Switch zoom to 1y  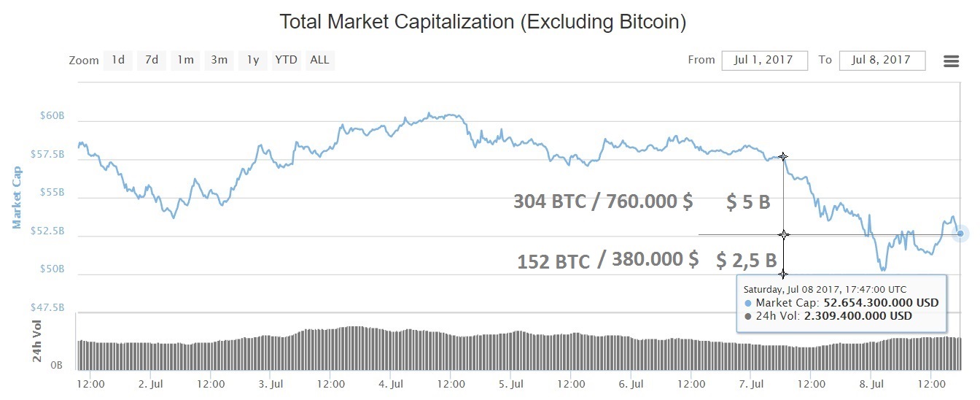252,60
